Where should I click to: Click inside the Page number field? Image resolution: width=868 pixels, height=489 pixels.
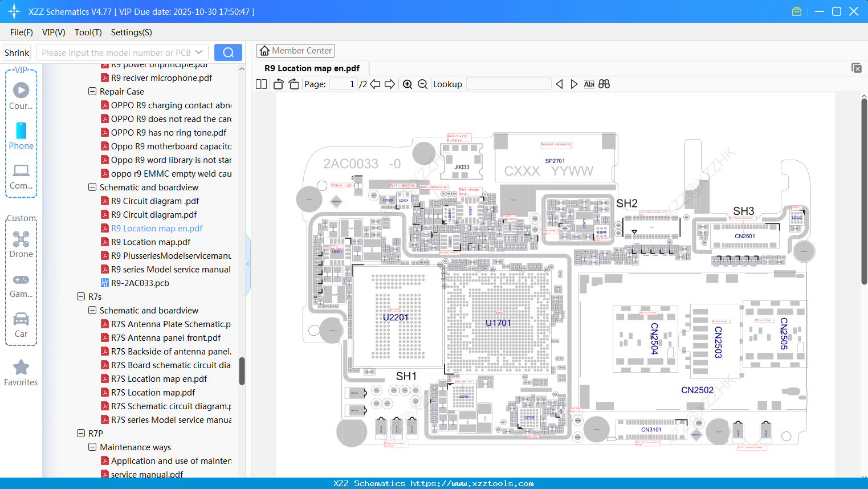[342, 84]
